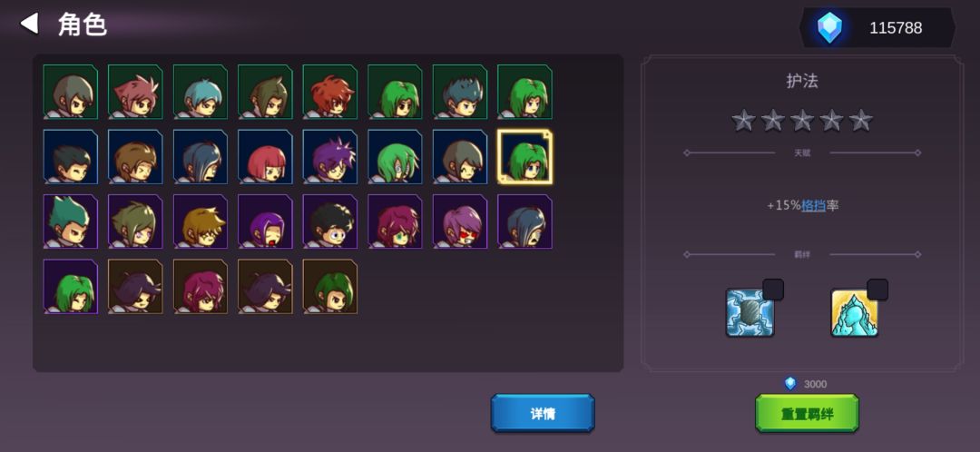980x452 pixels.
Task: Select the purple-hooded character portrait
Action: (265, 221)
